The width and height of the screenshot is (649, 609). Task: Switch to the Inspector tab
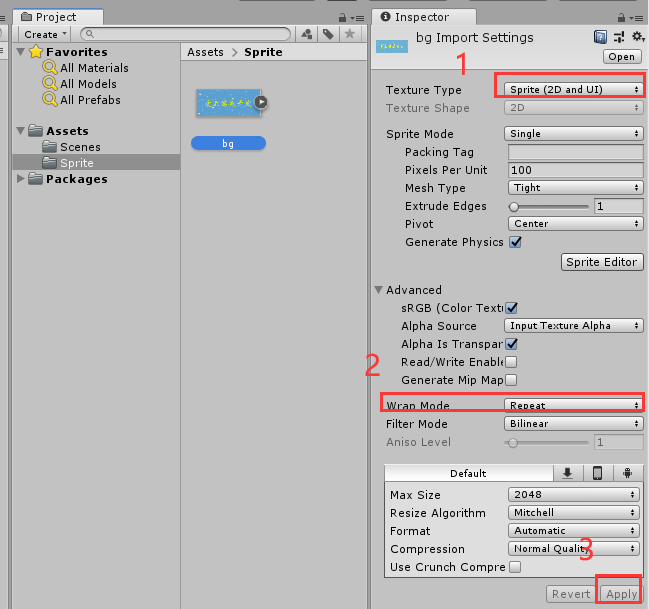(423, 17)
